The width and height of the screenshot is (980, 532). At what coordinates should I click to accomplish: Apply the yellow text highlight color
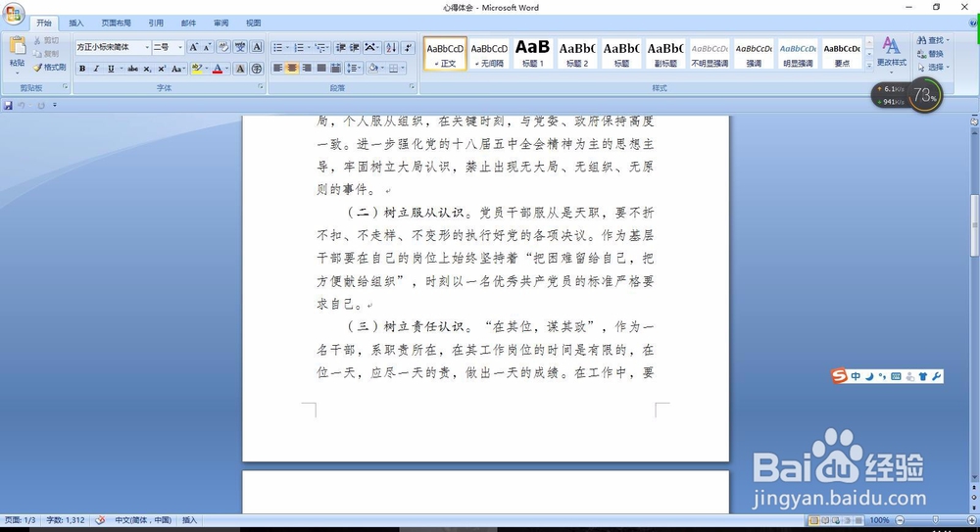tap(197, 69)
